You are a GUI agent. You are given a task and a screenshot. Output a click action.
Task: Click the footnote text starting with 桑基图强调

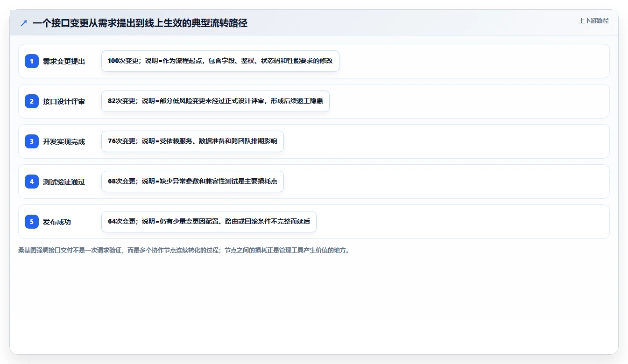tap(184, 250)
